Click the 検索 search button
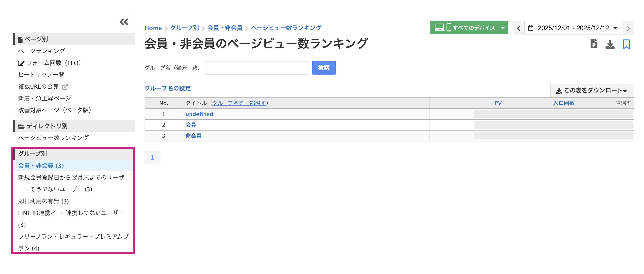The width and height of the screenshot is (644, 274). click(323, 68)
